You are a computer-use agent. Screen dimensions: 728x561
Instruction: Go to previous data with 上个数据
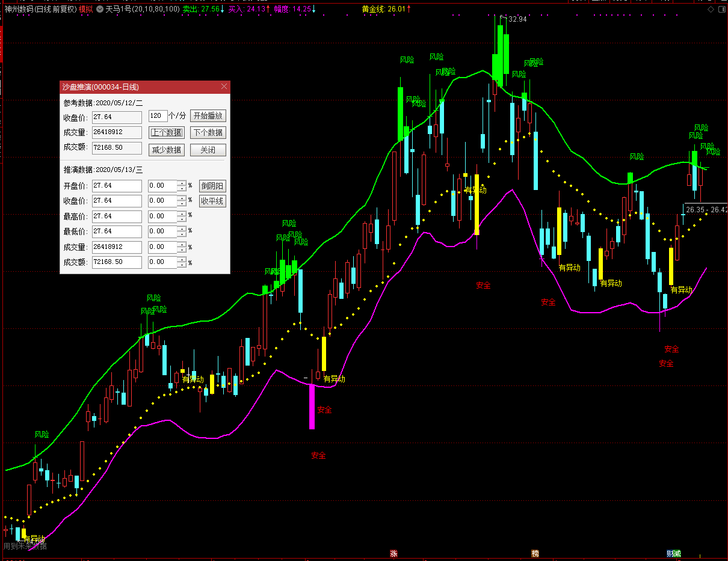pyautogui.click(x=166, y=132)
